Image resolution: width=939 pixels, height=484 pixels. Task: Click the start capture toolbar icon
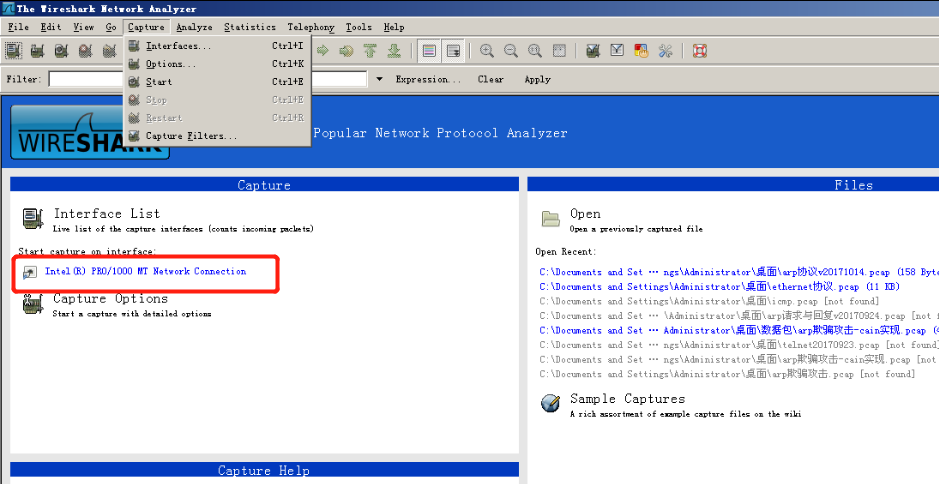pos(62,51)
